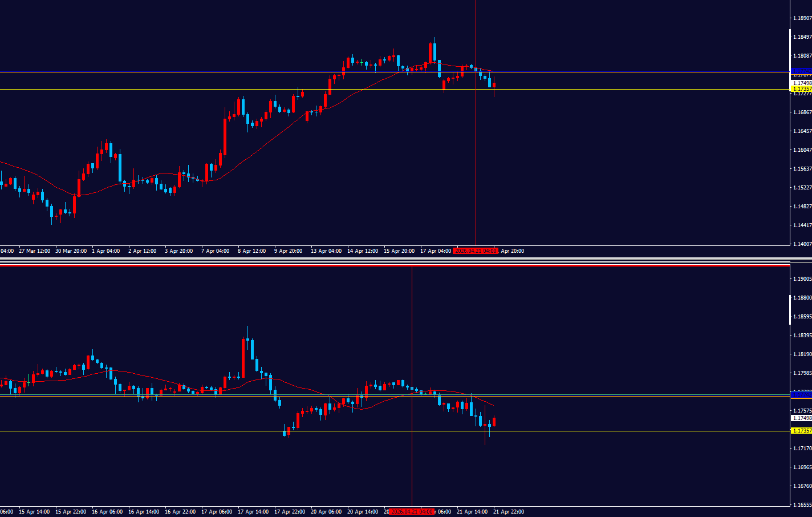This screenshot has width=812, height=517.
Task: Click the blue price tag on lower chart scale
Action: [x=801, y=394]
